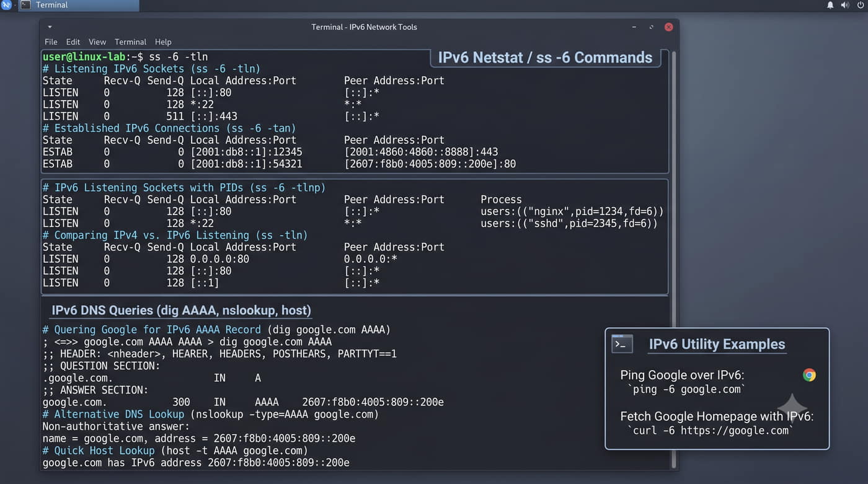
Task: Click the volume speaker icon
Action: point(845,5)
